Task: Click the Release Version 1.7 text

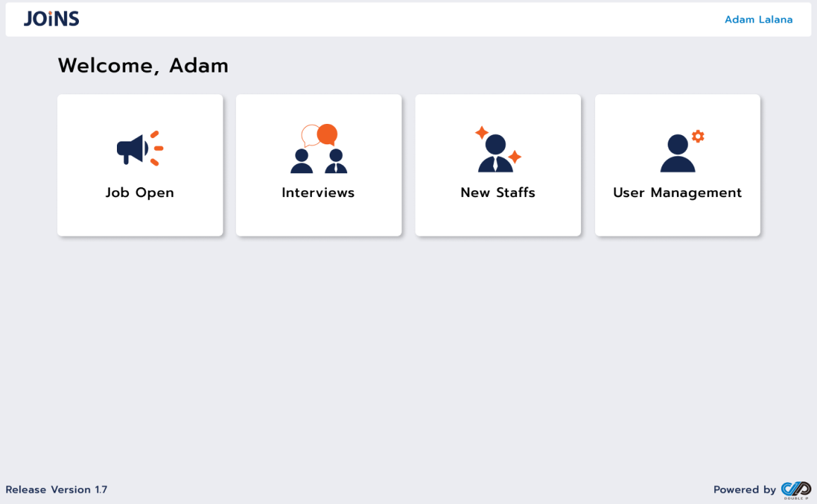Action: pyautogui.click(x=56, y=490)
